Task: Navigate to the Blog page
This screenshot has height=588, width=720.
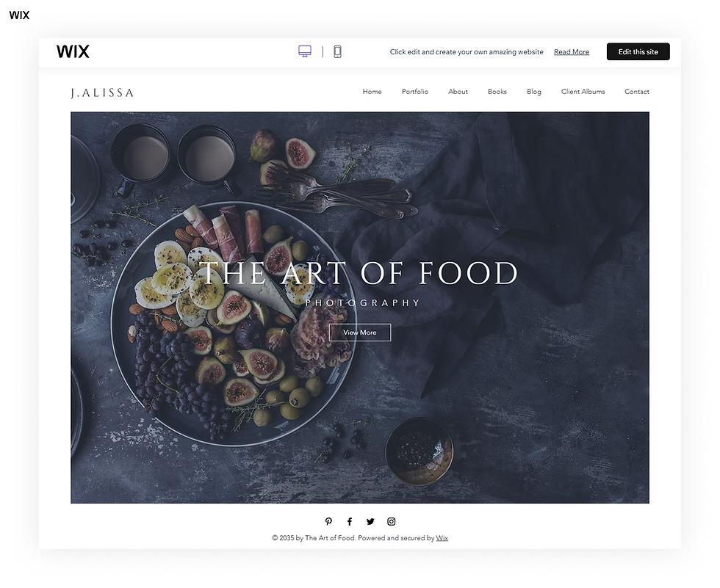Action: pyautogui.click(x=534, y=92)
